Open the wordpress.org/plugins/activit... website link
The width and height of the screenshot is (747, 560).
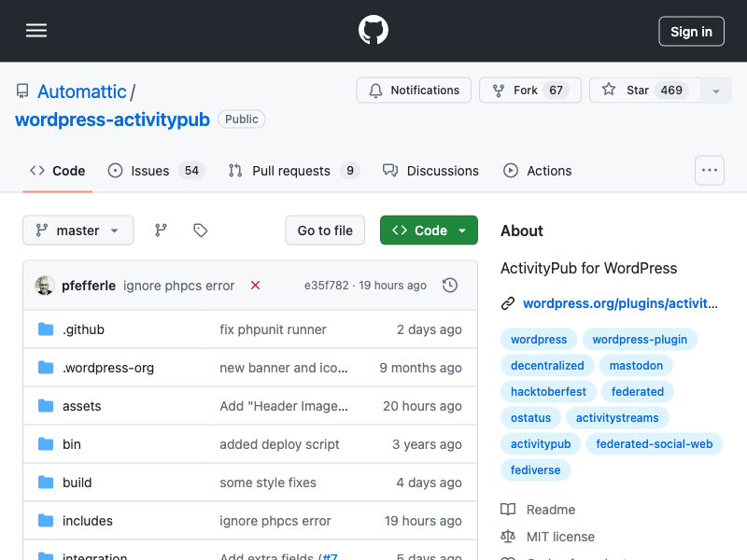620,303
